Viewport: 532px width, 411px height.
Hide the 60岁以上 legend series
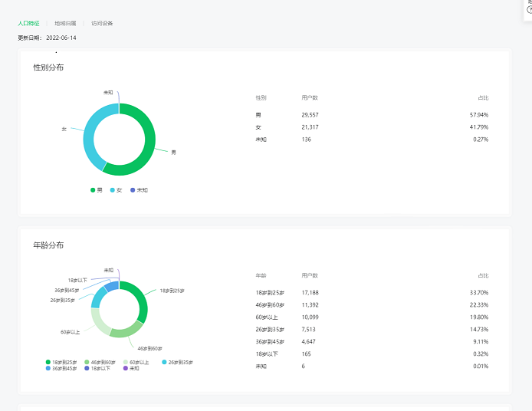(x=138, y=362)
